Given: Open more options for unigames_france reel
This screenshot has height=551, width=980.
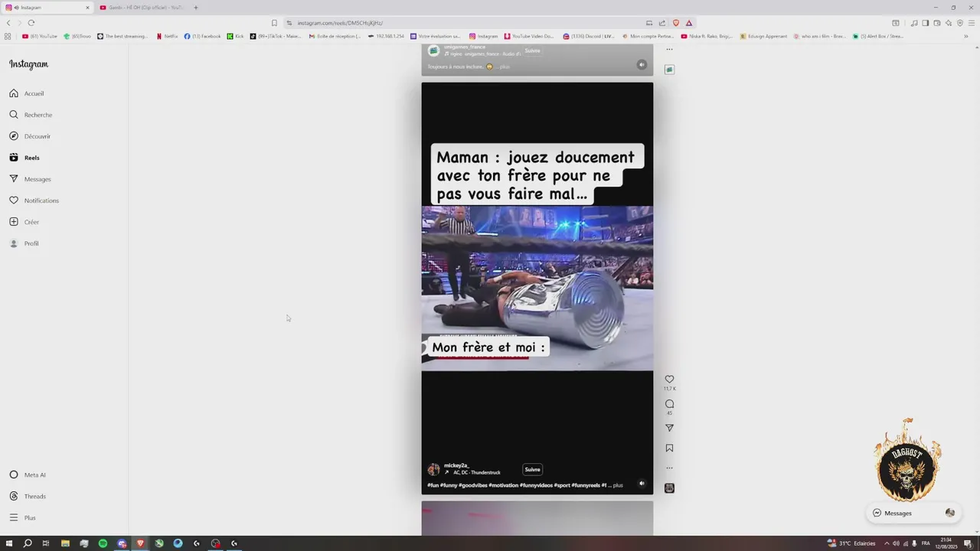Looking at the screenshot, I should [x=669, y=49].
